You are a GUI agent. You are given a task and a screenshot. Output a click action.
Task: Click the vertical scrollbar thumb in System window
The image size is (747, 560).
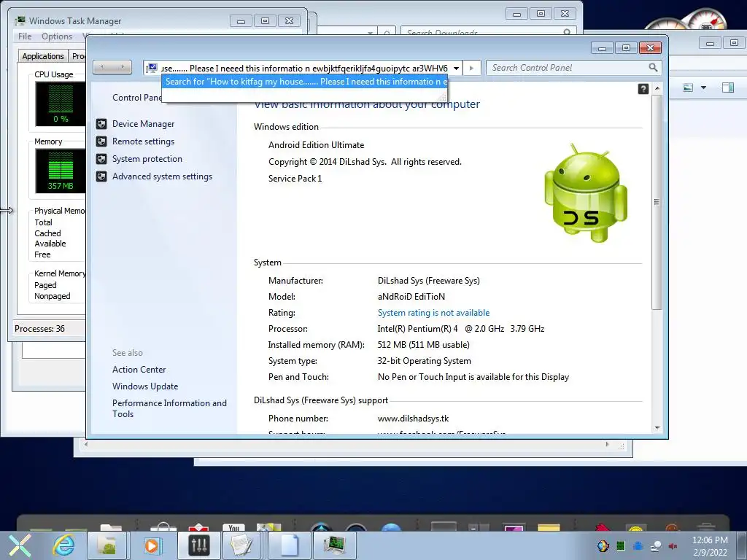click(657, 202)
